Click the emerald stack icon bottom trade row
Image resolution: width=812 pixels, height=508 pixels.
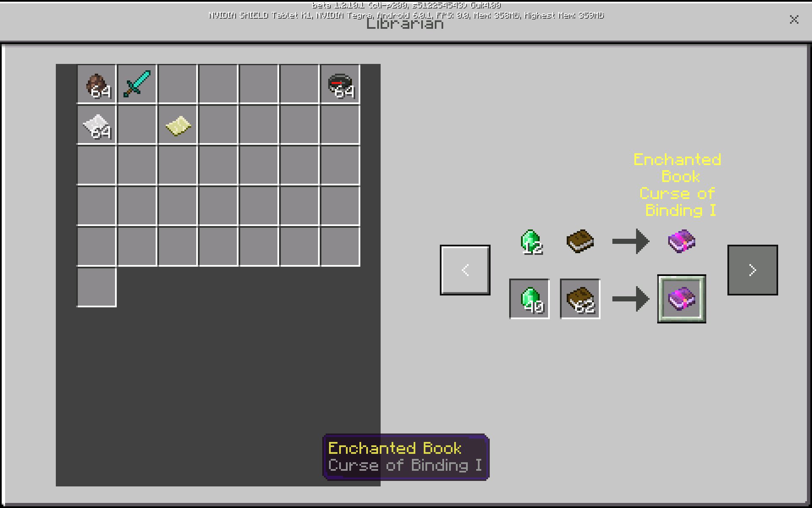529,299
